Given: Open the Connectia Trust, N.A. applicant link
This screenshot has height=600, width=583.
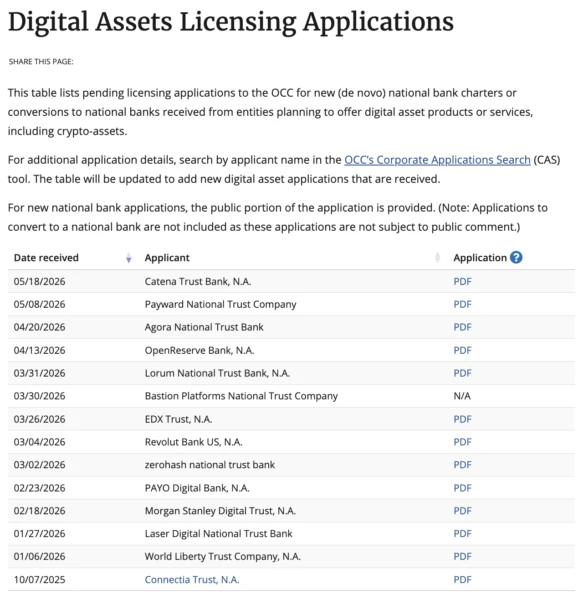Looking at the screenshot, I should point(192,580).
